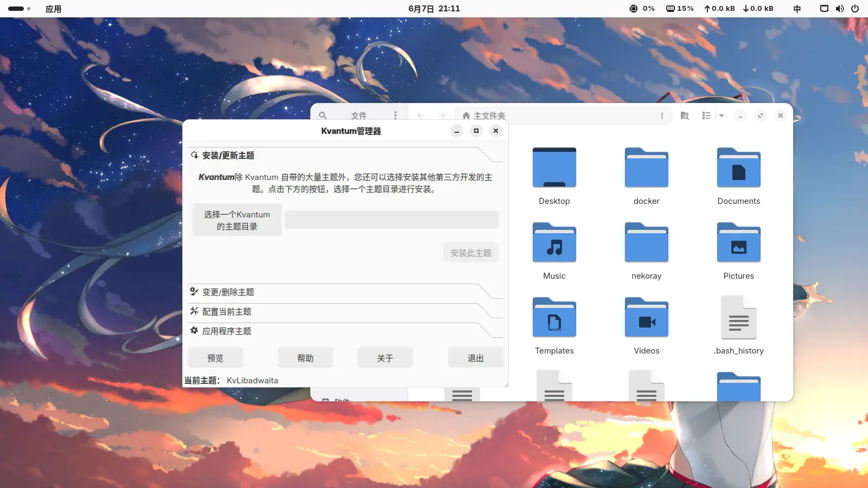Viewport: 868px width, 488px height.
Task: Click the 安装此主题 button
Action: [471, 253]
